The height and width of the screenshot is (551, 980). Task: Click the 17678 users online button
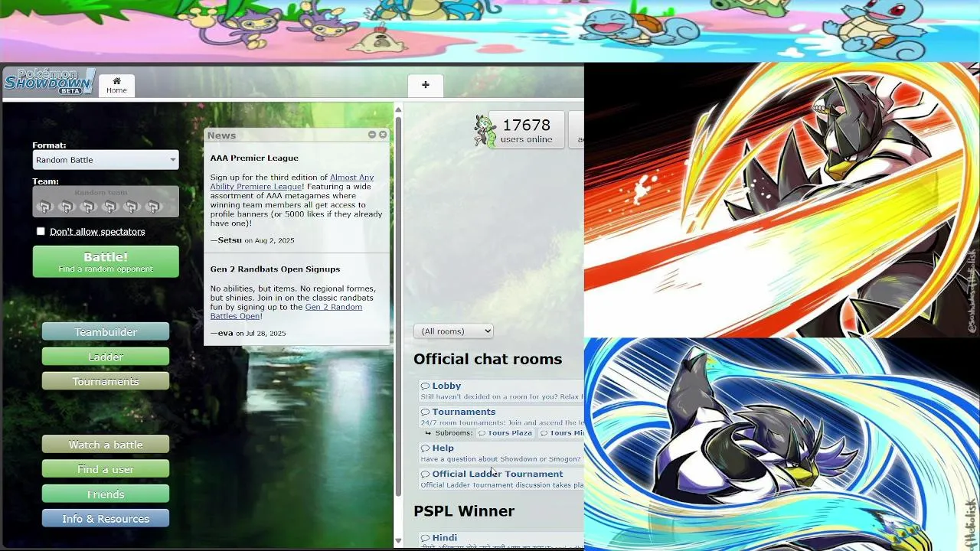[527, 130]
